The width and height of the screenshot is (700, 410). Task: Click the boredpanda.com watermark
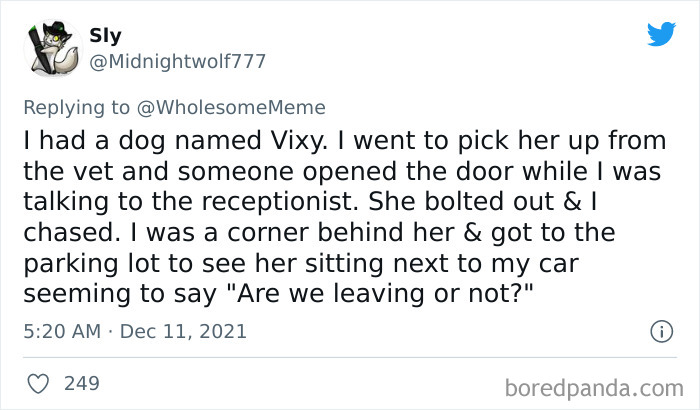596,385
